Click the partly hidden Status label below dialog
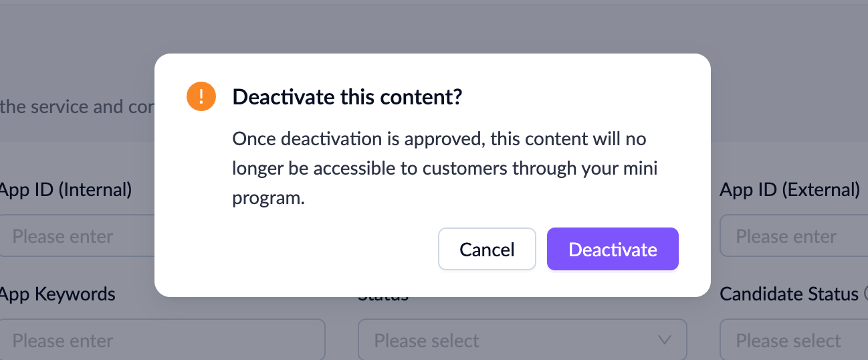868x360 pixels. 383,298
